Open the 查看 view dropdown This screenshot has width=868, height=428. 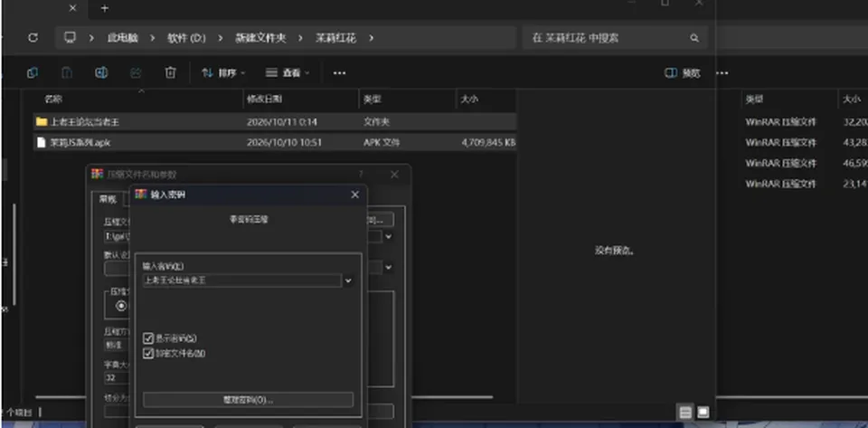click(288, 73)
